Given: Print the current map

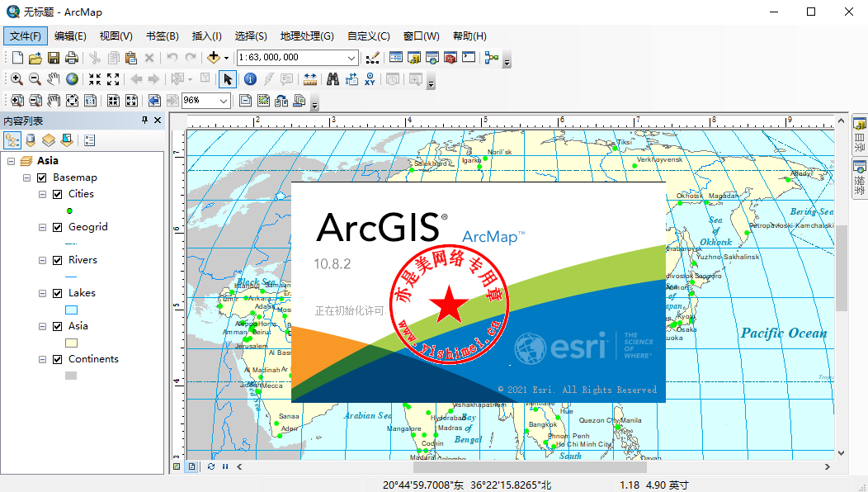Looking at the screenshot, I should pos(72,58).
